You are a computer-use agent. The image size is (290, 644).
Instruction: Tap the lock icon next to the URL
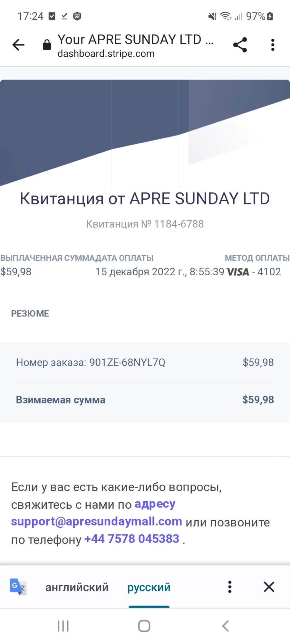pos(47,45)
